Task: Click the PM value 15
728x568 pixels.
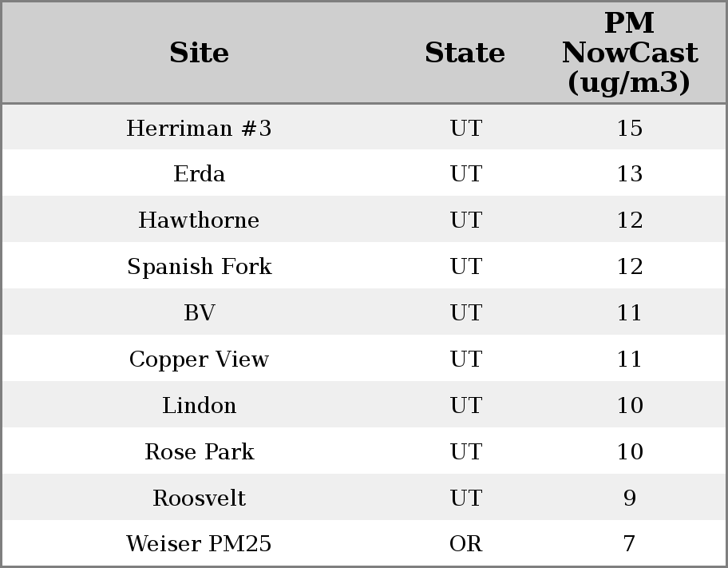Action: coord(629,128)
